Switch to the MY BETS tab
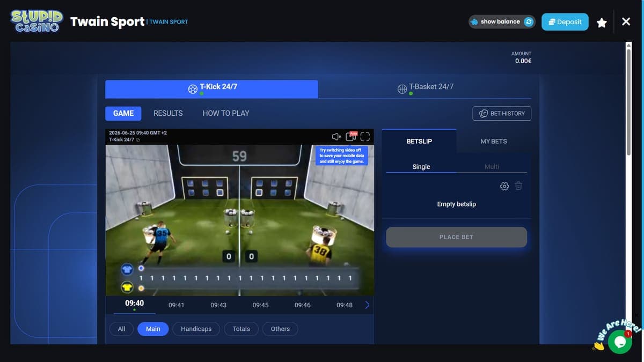The height and width of the screenshot is (362, 644). [494, 141]
